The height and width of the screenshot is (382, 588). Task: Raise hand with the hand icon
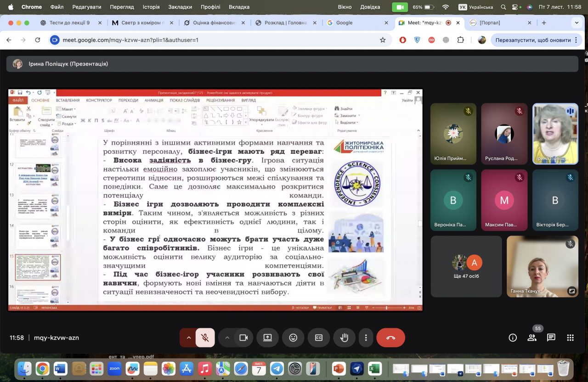(x=344, y=338)
